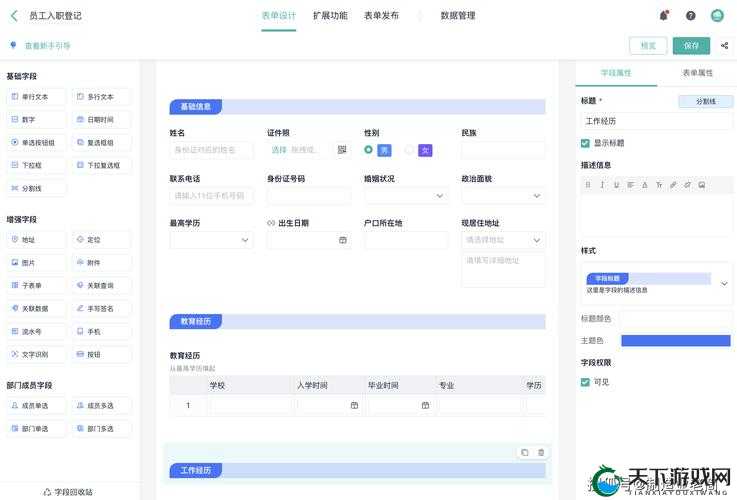Add a 分割线 divider field

pyautogui.click(x=36, y=188)
